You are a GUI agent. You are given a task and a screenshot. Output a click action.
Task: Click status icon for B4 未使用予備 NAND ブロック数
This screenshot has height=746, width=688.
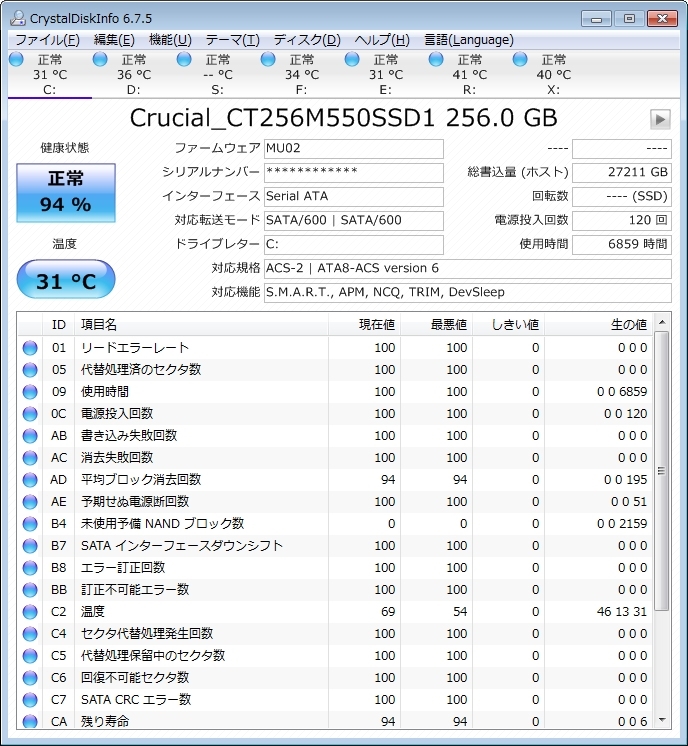(30, 524)
